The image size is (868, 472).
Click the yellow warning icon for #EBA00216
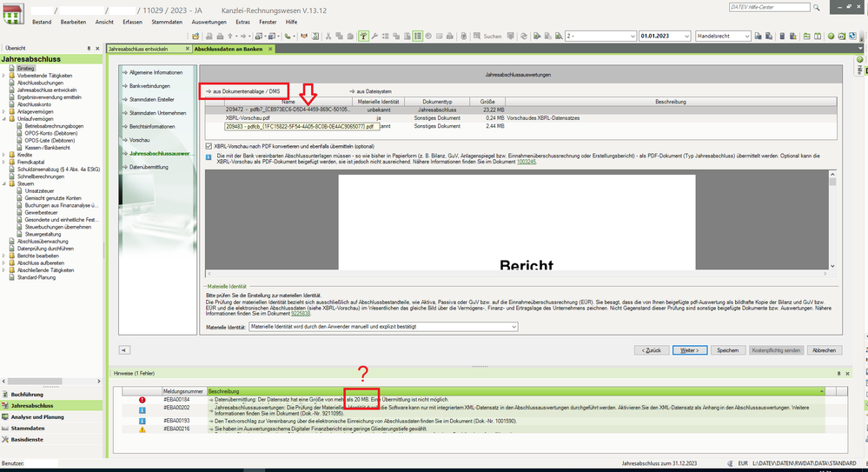tap(142, 429)
